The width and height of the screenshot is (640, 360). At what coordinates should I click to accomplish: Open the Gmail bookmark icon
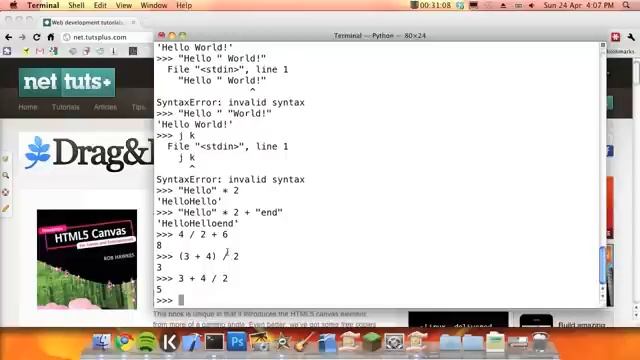(x=40, y=51)
